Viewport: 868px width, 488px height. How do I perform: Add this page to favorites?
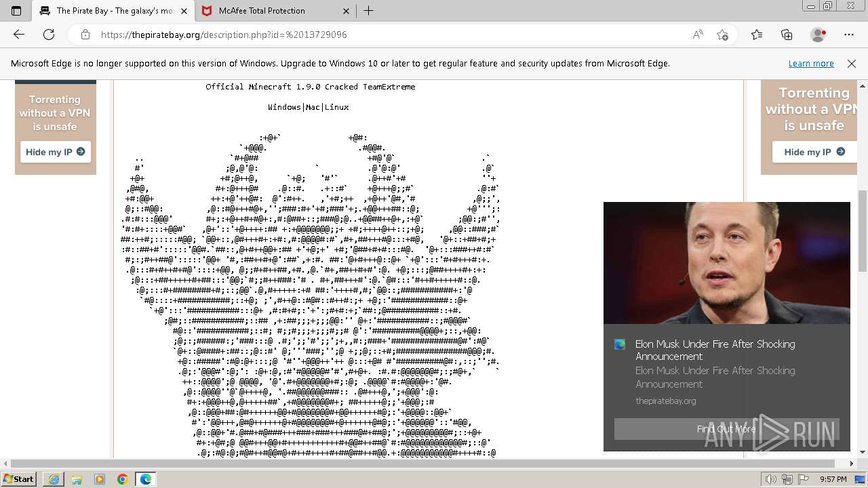[723, 35]
